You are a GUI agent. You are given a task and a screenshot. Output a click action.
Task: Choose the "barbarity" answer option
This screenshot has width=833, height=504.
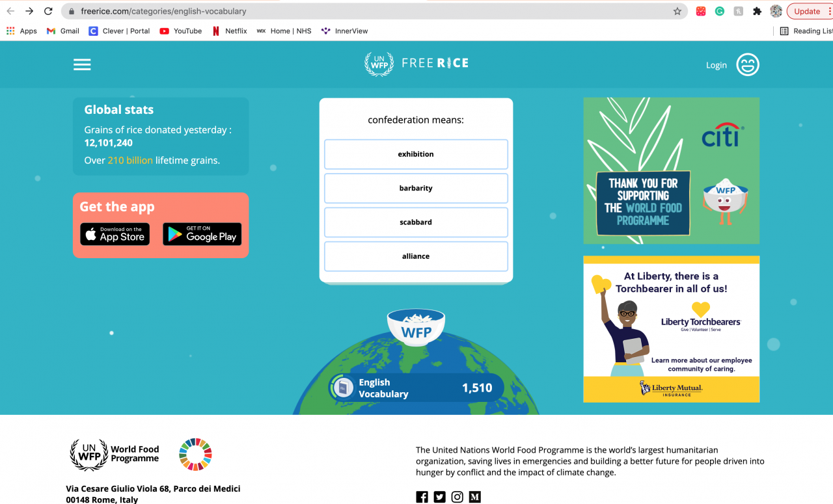point(416,188)
